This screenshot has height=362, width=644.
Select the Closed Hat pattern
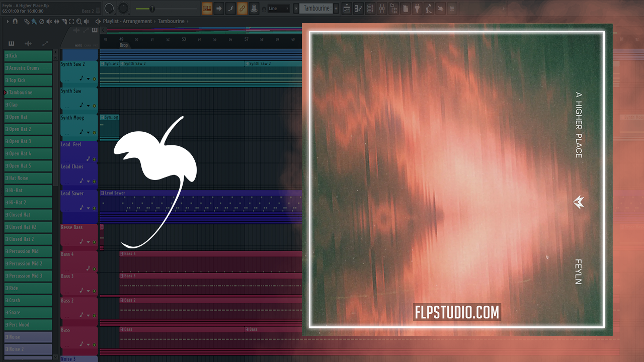pos(28,215)
